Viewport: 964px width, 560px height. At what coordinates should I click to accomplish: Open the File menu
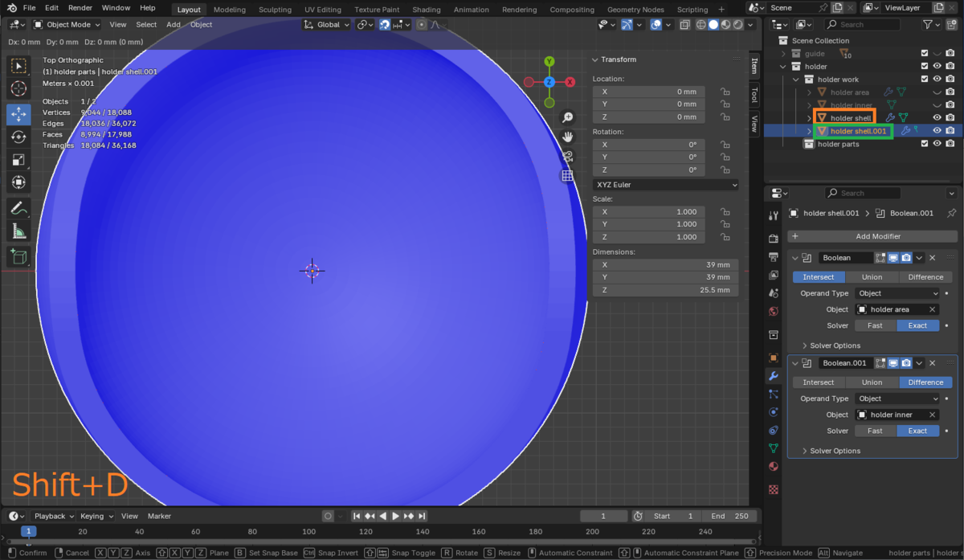pyautogui.click(x=29, y=8)
